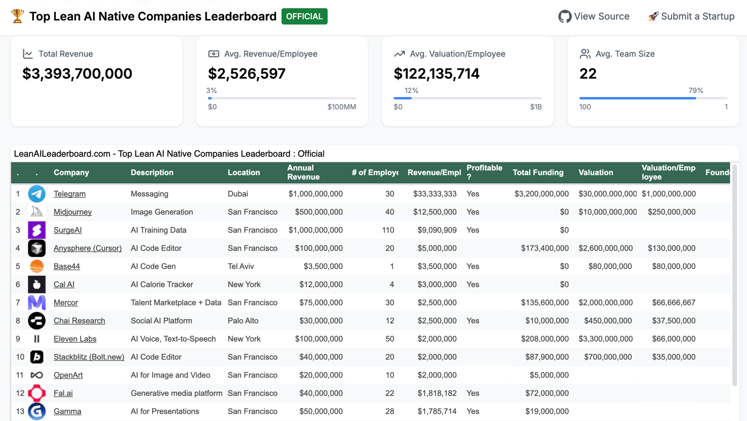Open the Stackblitz (Bolt.new) link

coord(89,357)
